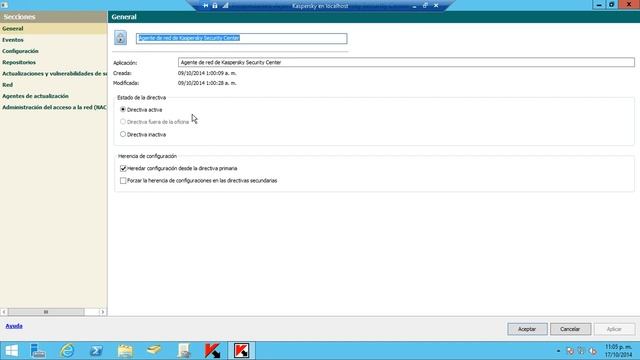
Task: Click the Secciones sidebar header
Action: pos(53,17)
